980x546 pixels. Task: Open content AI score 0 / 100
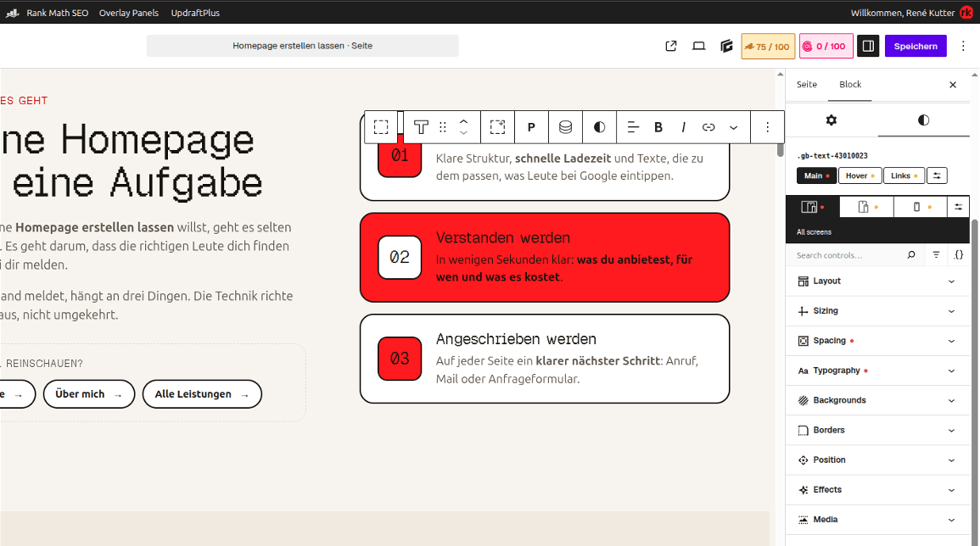pyautogui.click(x=826, y=47)
